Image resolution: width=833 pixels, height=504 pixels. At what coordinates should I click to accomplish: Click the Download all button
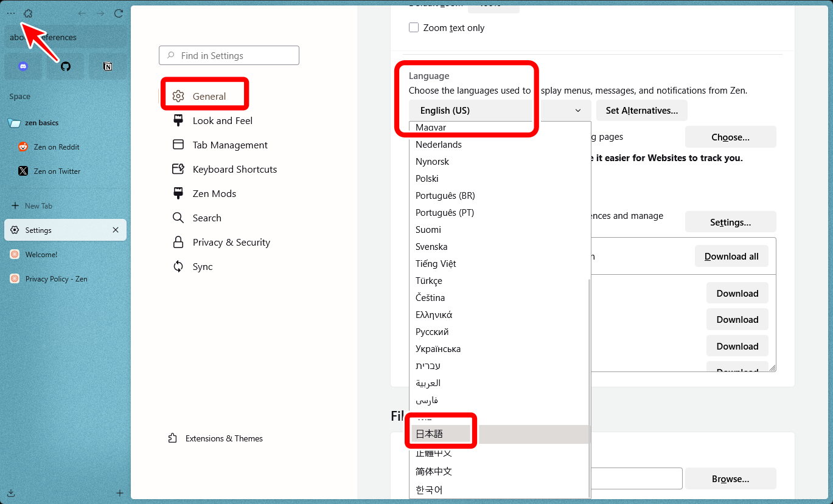[731, 257]
